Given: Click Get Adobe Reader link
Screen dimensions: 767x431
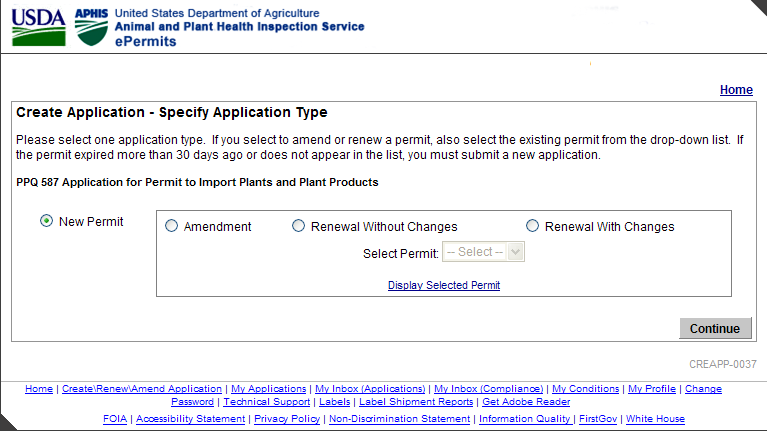Looking at the screenshot, I should coord(526,401).
